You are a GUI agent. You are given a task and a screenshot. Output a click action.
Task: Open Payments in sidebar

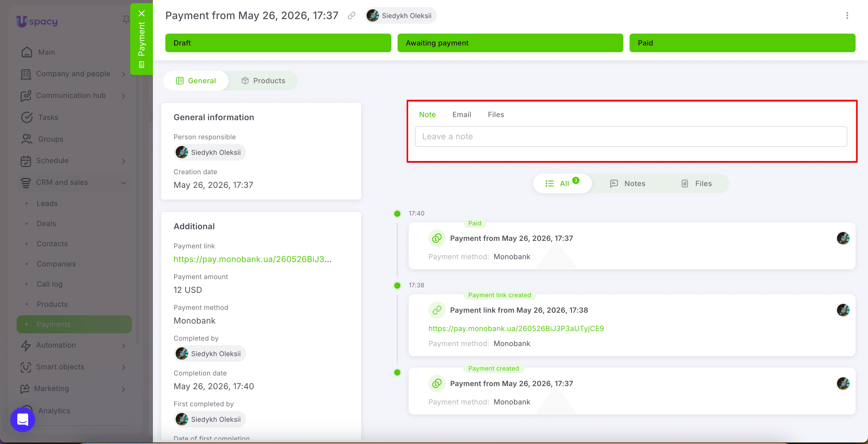(74, 324)
